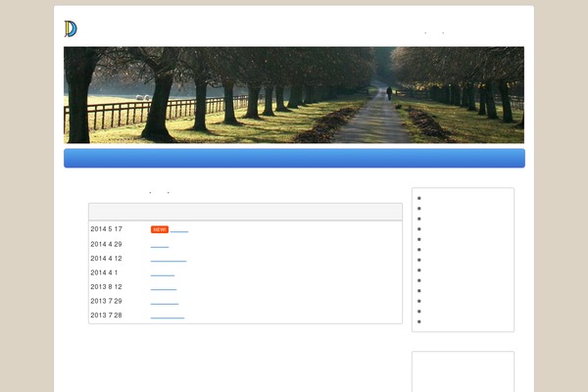Screen dimensions: 588x392
Task: Select the date text 2013 7 29
Action: pyautogui.click(x=106, y=302)
